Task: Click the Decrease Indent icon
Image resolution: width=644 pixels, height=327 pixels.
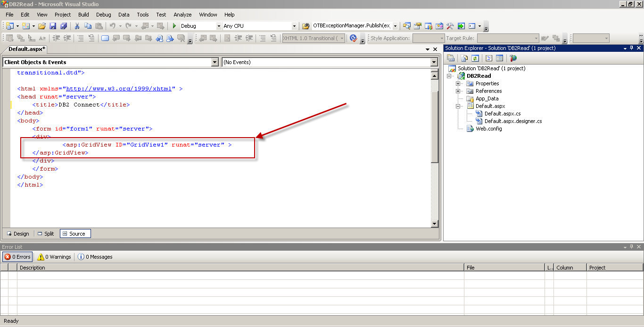Action: 56,38
